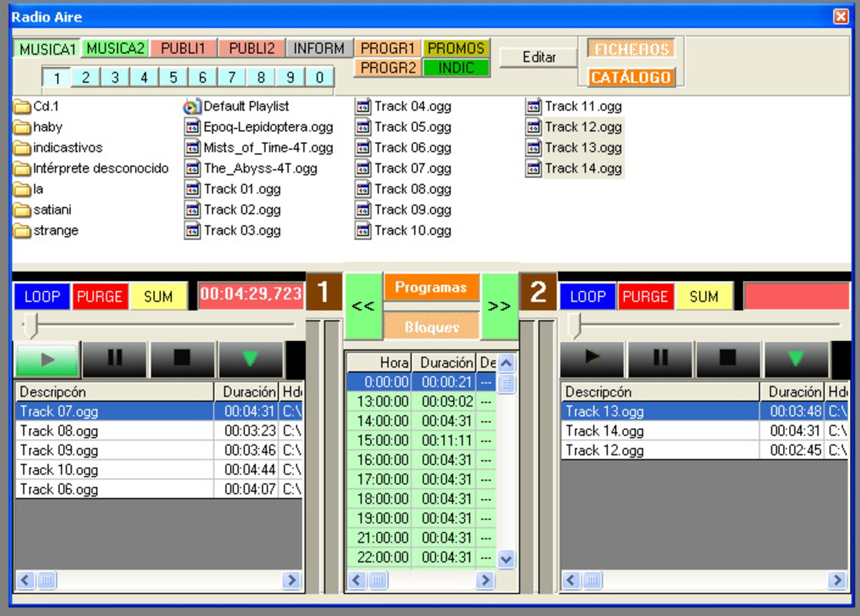
Task: Open the INDIC tab
Action: (456, 68)
